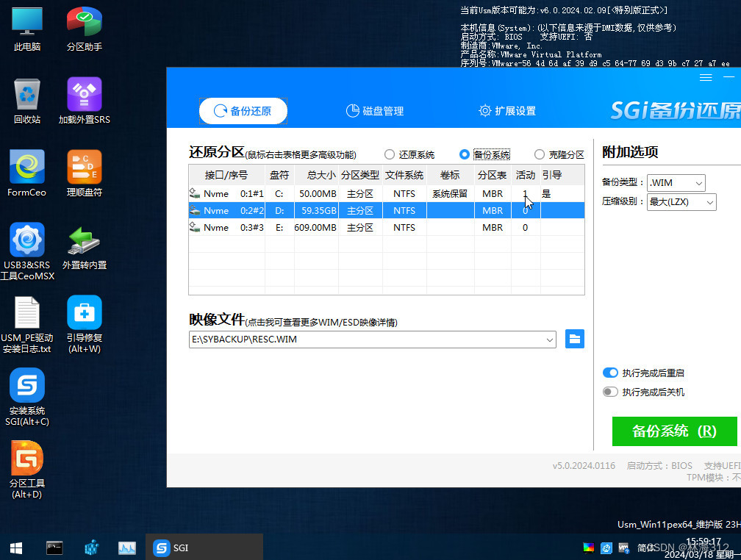The height and width of the screenshot is (560, 741).
Task: Open the 回收站 recycle bin icon
Action: pyautogui.click(x=27, y=101)
